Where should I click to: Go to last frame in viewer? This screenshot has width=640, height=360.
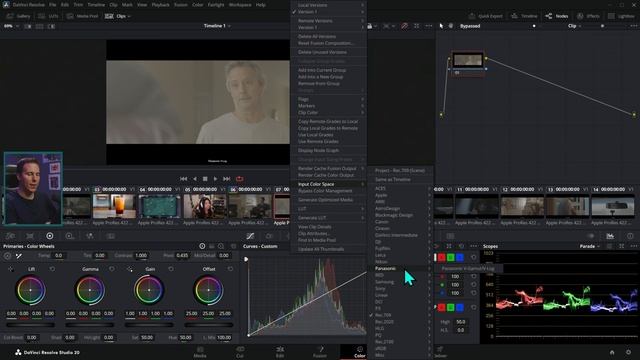coord(227,179)
